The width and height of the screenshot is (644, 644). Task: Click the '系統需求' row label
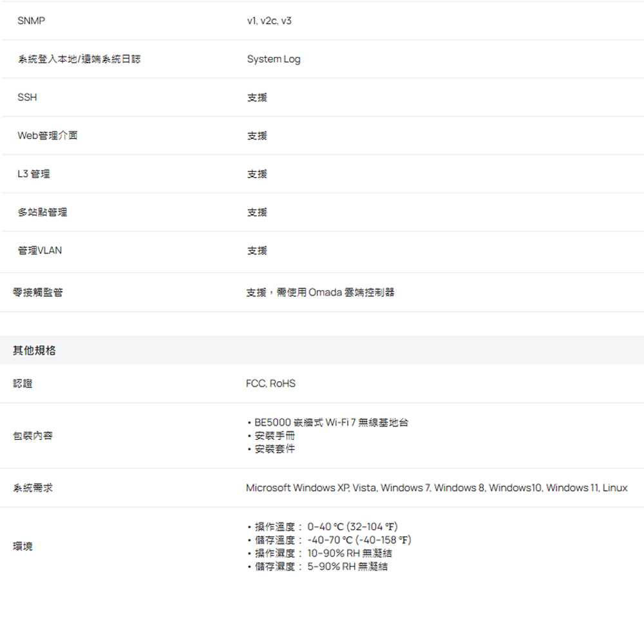click(x=33, y=488)
